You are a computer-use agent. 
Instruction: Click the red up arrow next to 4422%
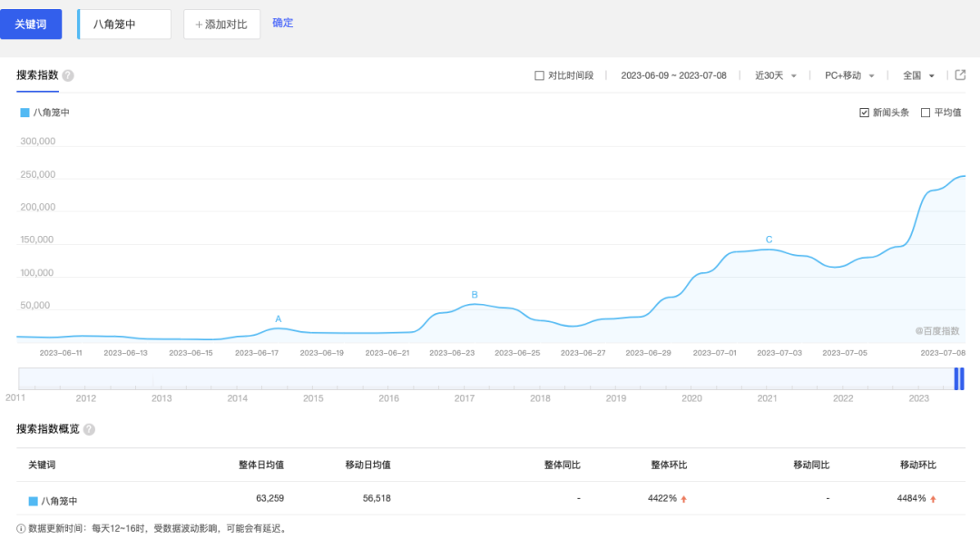point(684,499)
